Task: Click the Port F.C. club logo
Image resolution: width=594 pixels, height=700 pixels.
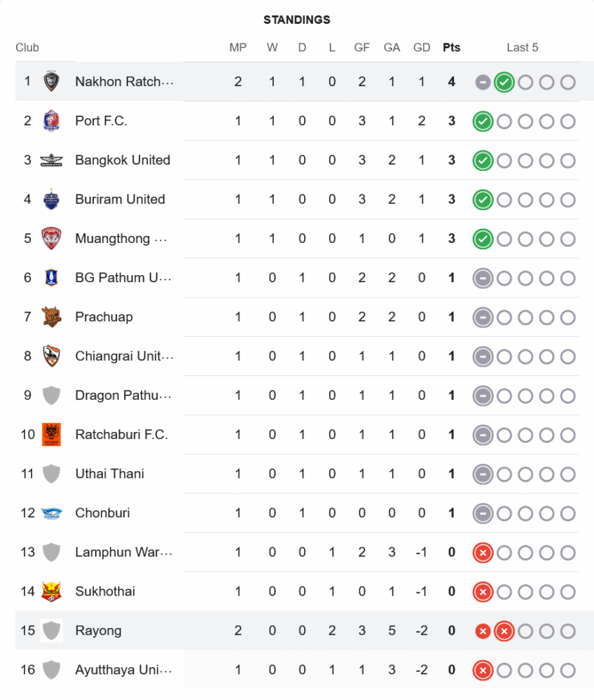Action: 51,121
